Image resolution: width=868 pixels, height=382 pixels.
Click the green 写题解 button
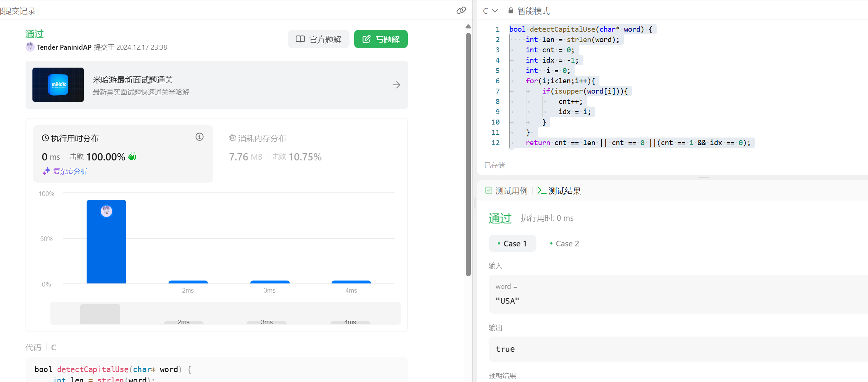coord(381,39)
